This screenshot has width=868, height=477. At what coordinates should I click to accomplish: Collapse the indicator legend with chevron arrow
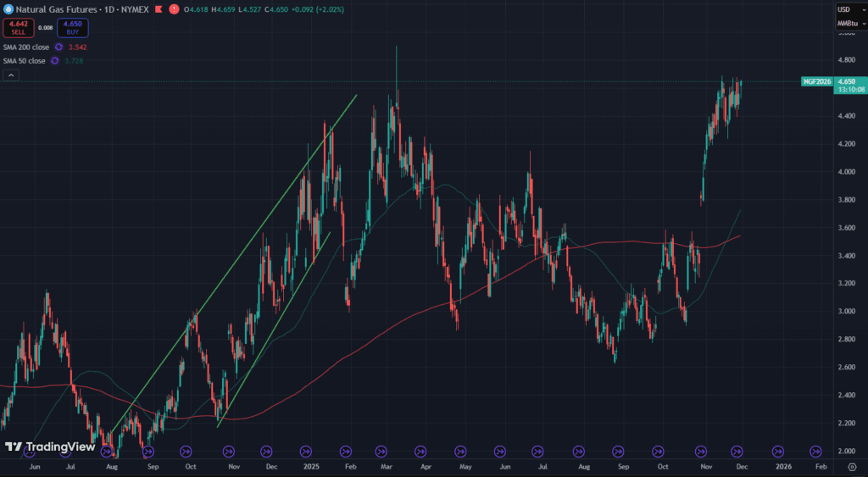pos(11,75)
